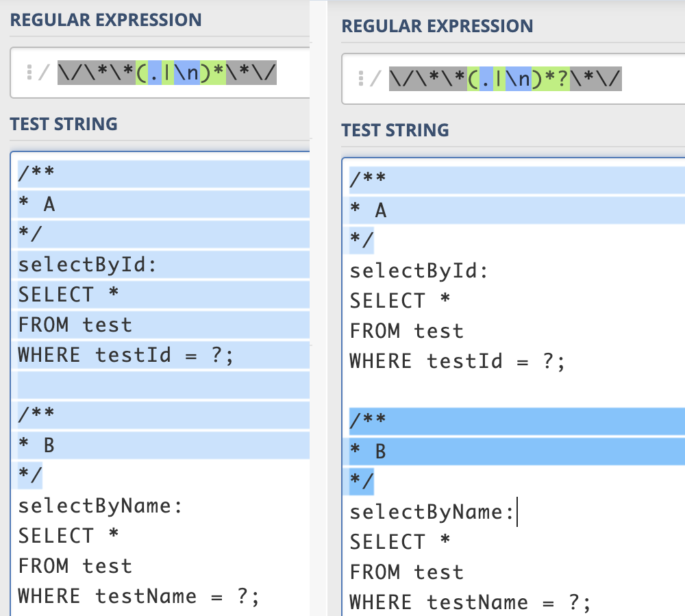This screenshot has height=616, width=685.
Task: Click the darker highlighted * B match on the right
Action: click(370, 451)
